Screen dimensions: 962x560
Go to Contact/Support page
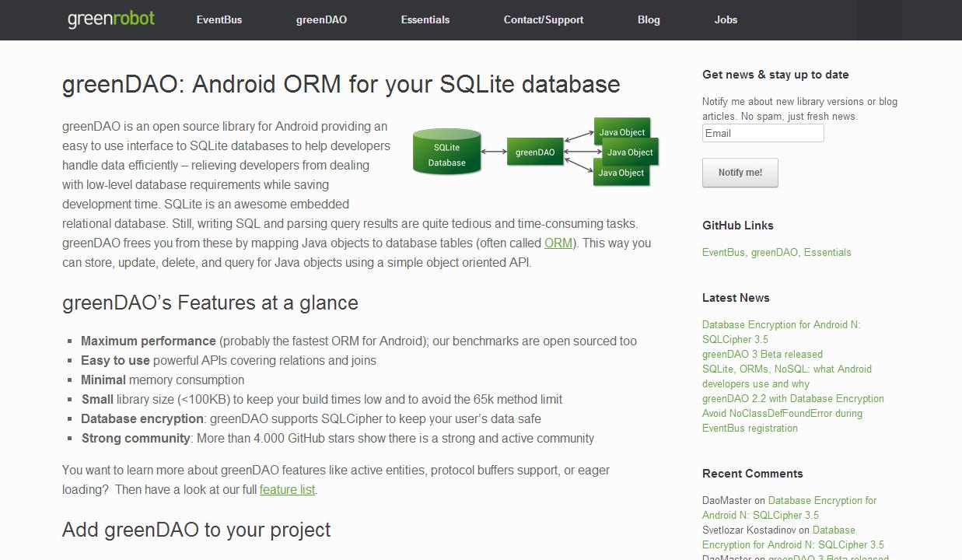tap(544, 19)
